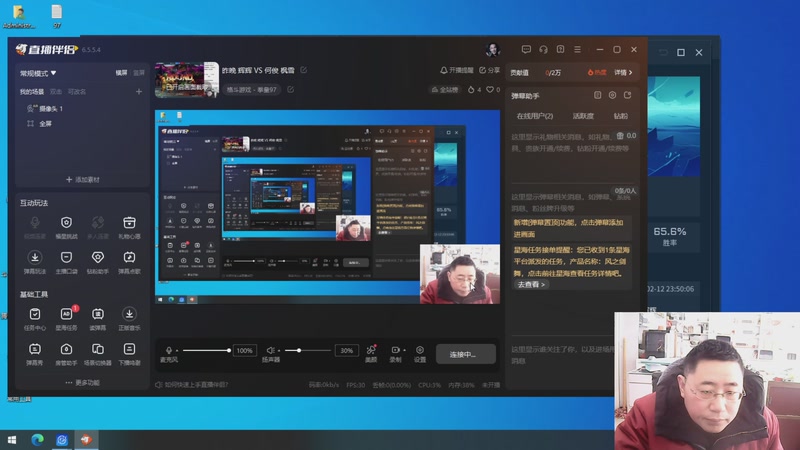Click the 连接中... button
Viewport: 800px width, 450px height.
click(x=465, y=354)
